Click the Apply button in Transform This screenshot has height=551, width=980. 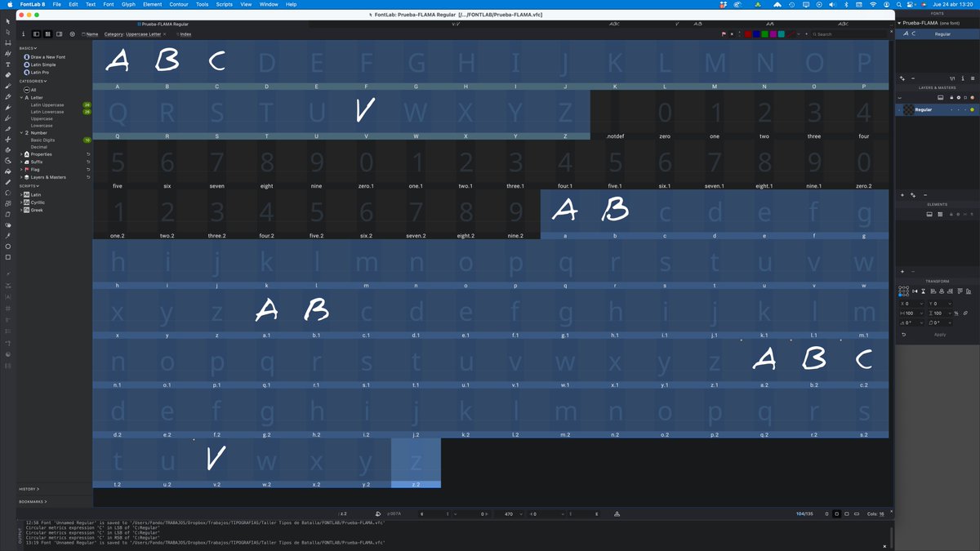940,335
